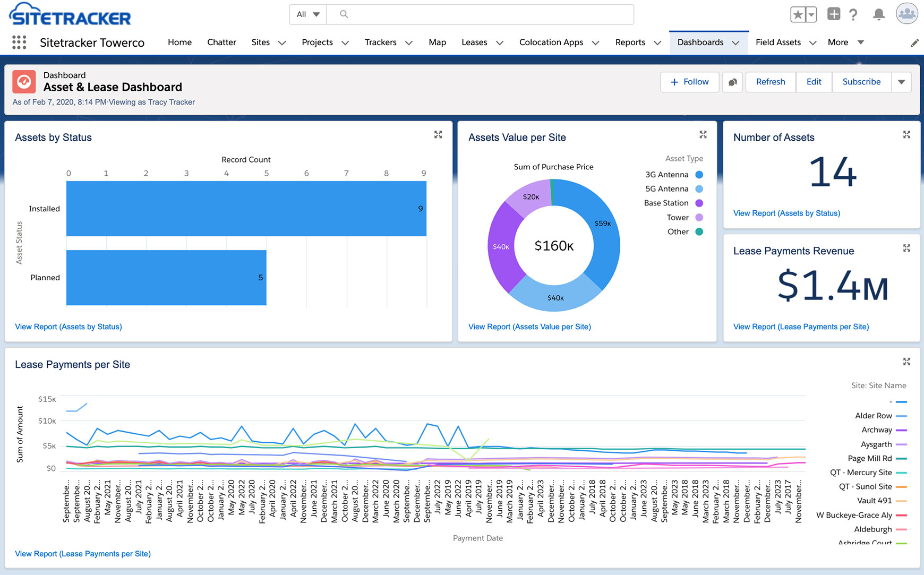Open the Favorites star icon
Viewport: 924px width, 575px height.
pyautogui.click(x=798, y=15)
